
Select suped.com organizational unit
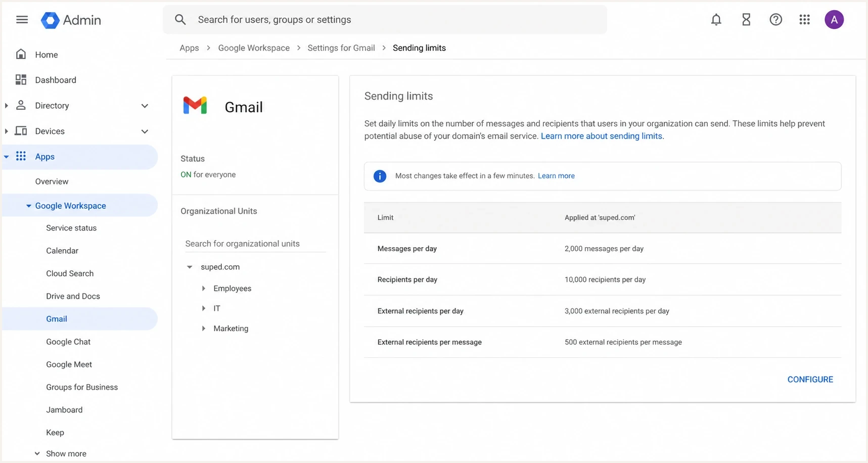(x=220, y=267)
